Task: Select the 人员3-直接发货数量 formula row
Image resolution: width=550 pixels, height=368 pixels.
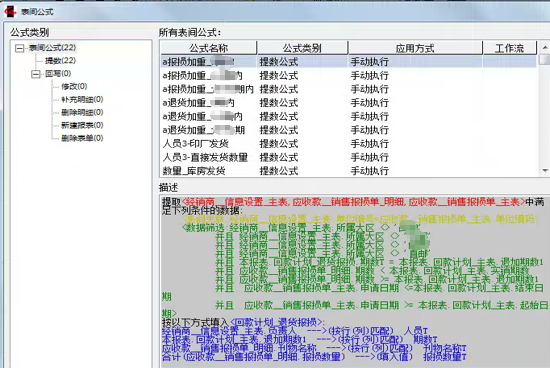Action: pyautogui.click(x=349, y=157)
